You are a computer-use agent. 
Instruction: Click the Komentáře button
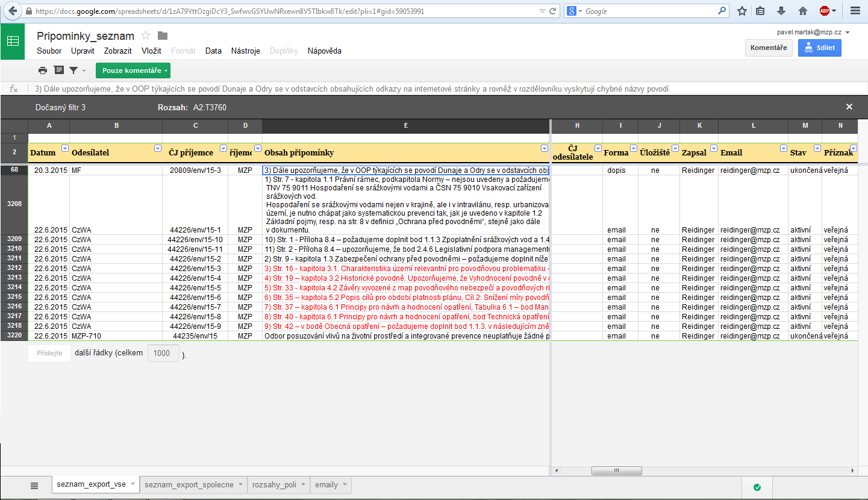click(x=769, y=48)
